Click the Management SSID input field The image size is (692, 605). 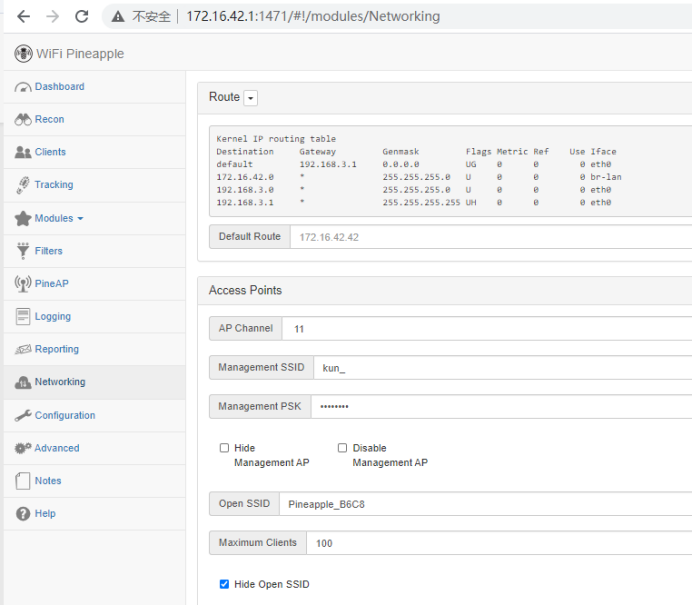500,368
